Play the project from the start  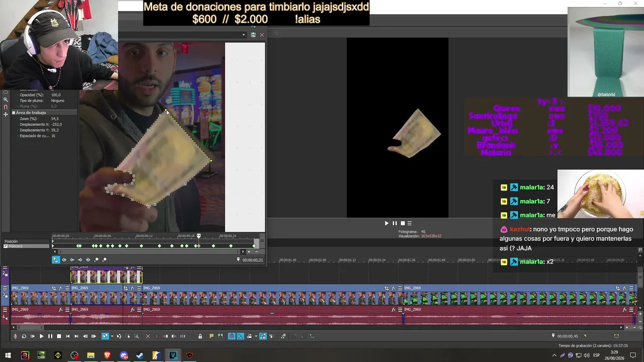(x=32, y=336)
